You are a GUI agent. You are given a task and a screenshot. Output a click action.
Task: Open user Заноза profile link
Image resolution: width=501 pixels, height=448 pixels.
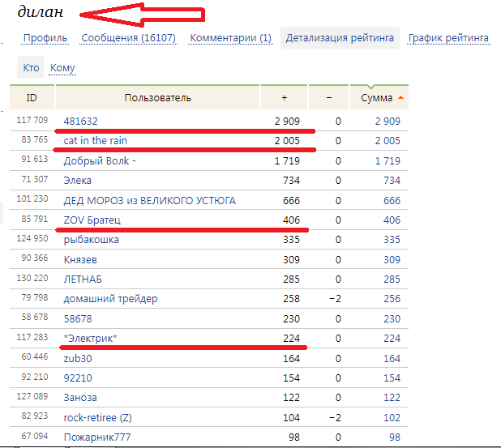tap(80, 398)
